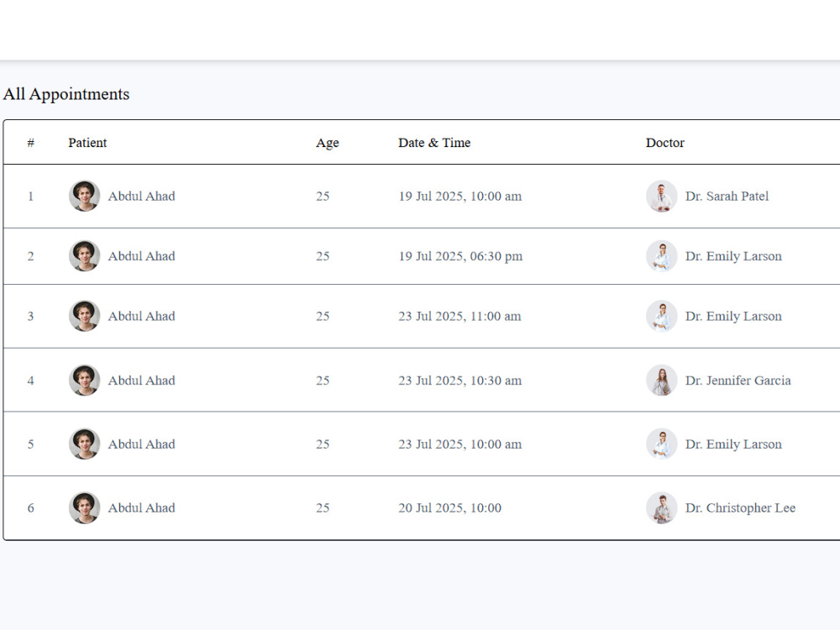Viewport: 840px width, 630px height.
Task: Click Dr. Emily Larson's photo in row 2
Action: (x=662, y=256)
